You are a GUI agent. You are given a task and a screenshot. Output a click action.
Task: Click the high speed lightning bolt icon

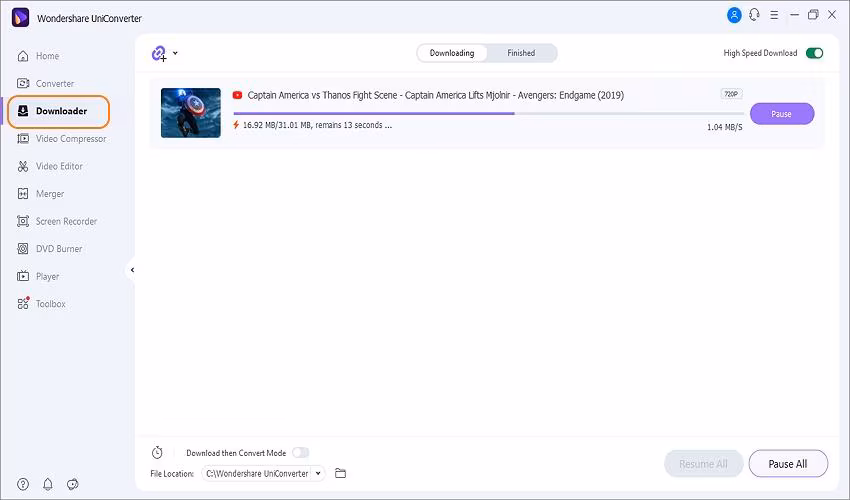pyautogui.click(x=236, y=125)
